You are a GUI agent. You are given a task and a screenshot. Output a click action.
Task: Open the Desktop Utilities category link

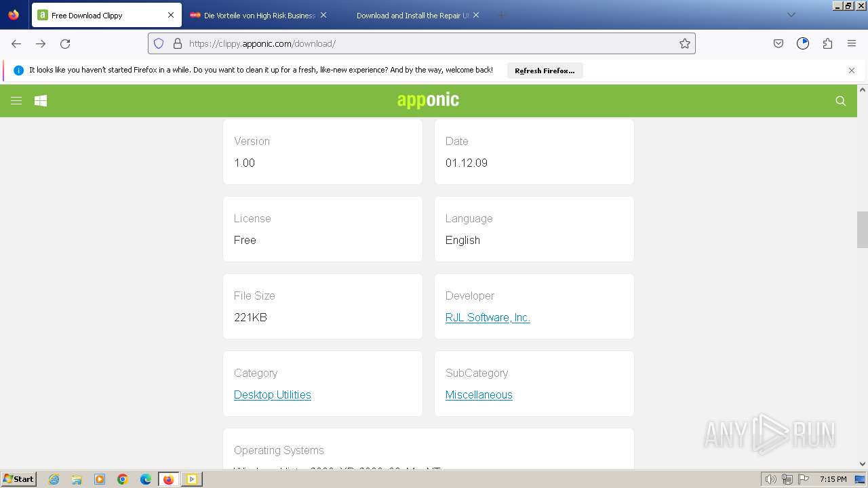tap(273, 394)
